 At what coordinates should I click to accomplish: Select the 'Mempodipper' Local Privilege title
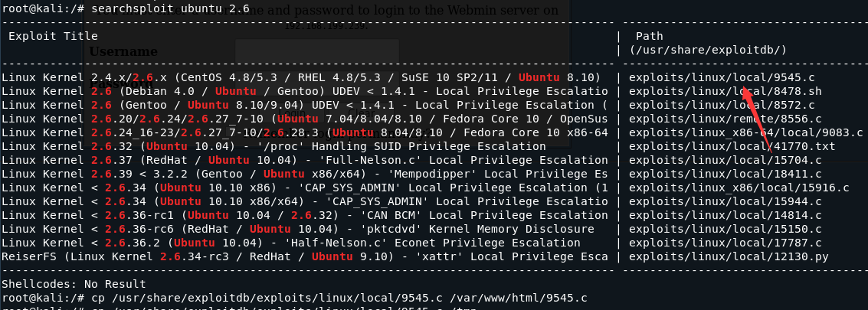[304, 175]
